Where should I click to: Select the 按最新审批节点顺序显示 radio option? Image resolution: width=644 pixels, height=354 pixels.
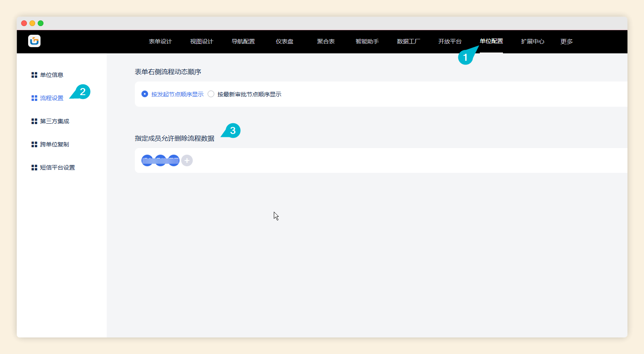pos(211,94)
